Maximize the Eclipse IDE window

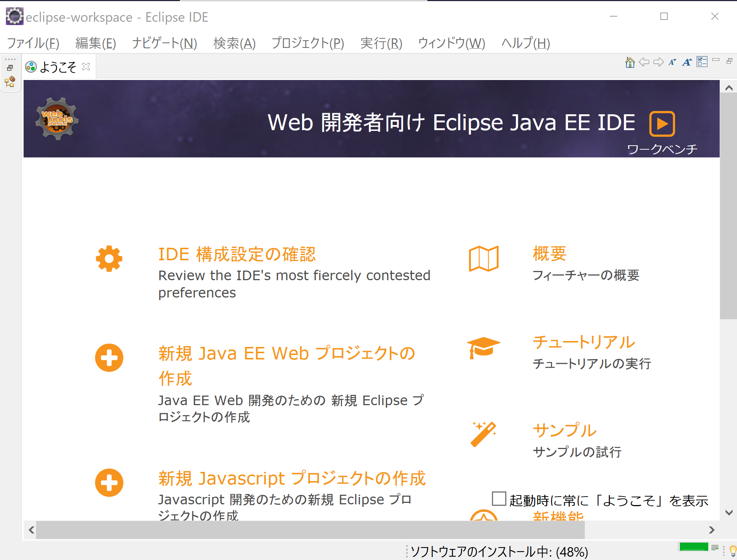[x=664, y=16]
